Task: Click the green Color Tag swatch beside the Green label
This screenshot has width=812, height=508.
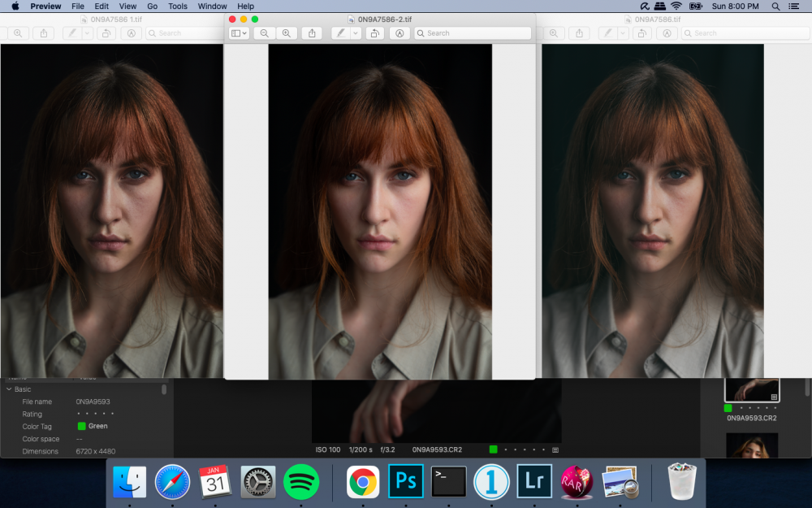Action: pos(81,426)
